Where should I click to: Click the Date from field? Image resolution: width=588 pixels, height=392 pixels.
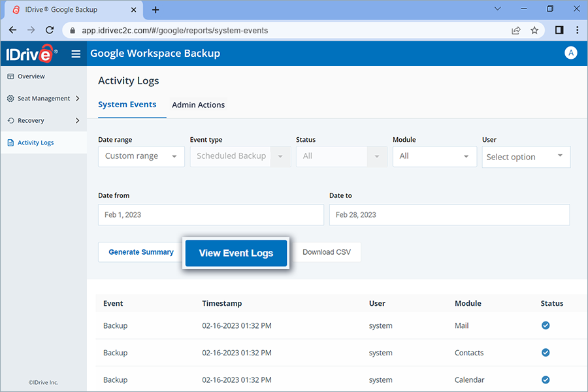(x=211, y=215)
